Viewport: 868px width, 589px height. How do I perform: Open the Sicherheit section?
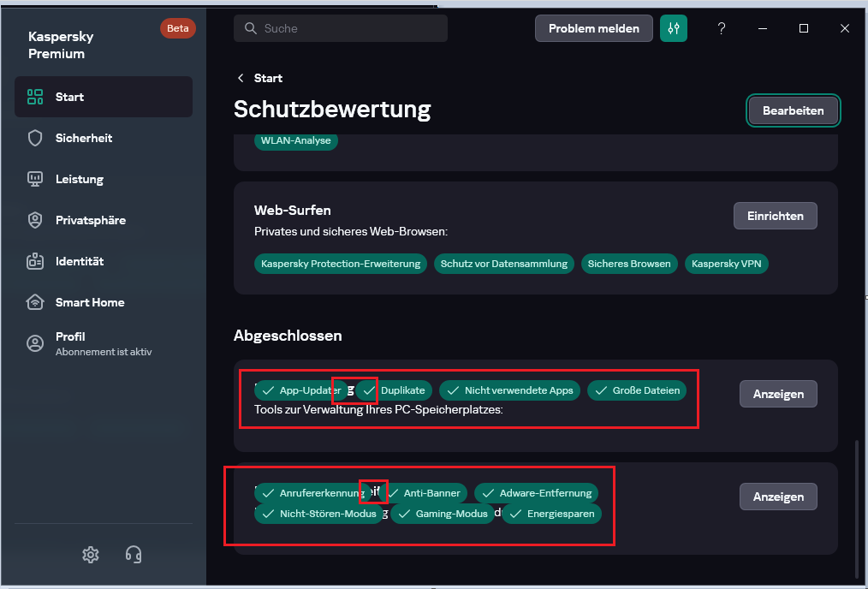(104, 138)
